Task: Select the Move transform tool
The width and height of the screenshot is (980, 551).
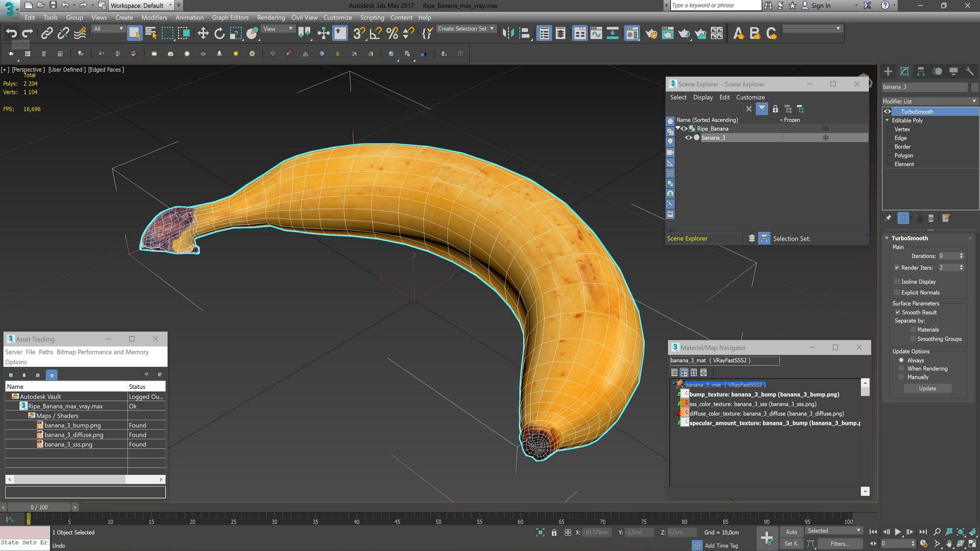Action: pyautogui.click(x=203, y=34)
